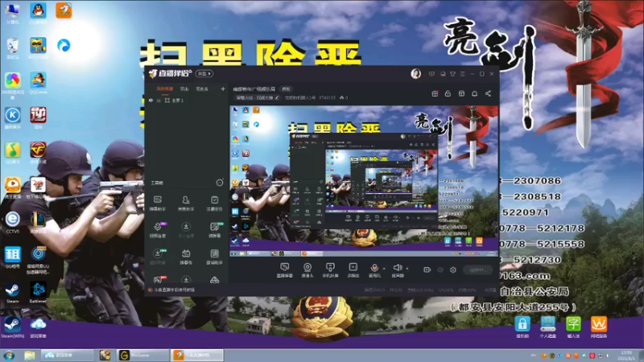
Task: Open the Windows Start button
Action: [9, 355]
